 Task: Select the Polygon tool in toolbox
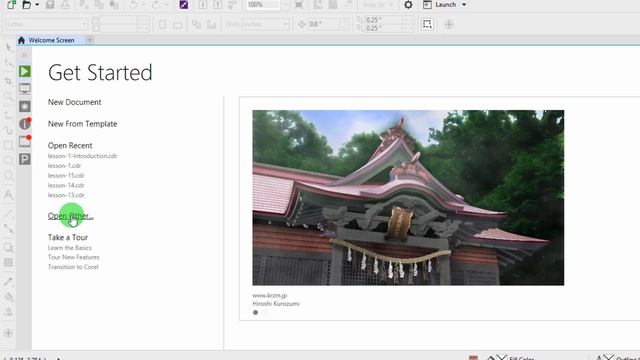click(x=8, y=176)
